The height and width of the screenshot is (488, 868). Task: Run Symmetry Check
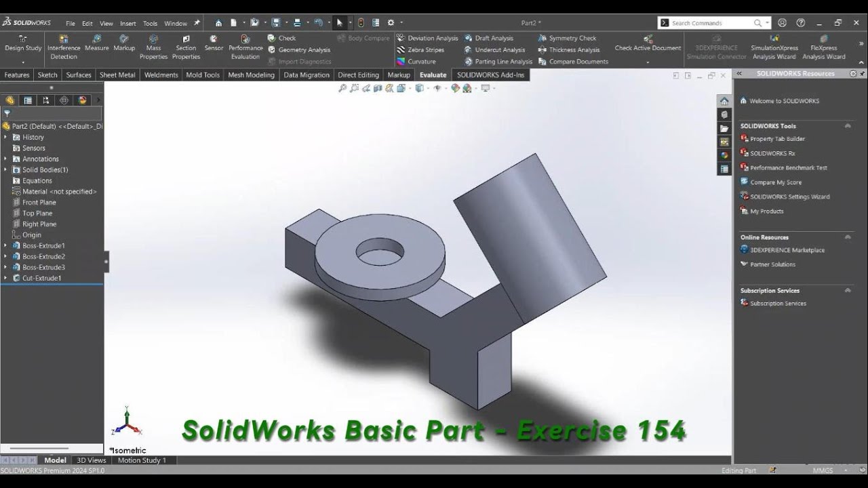click(x=568, y=38)
